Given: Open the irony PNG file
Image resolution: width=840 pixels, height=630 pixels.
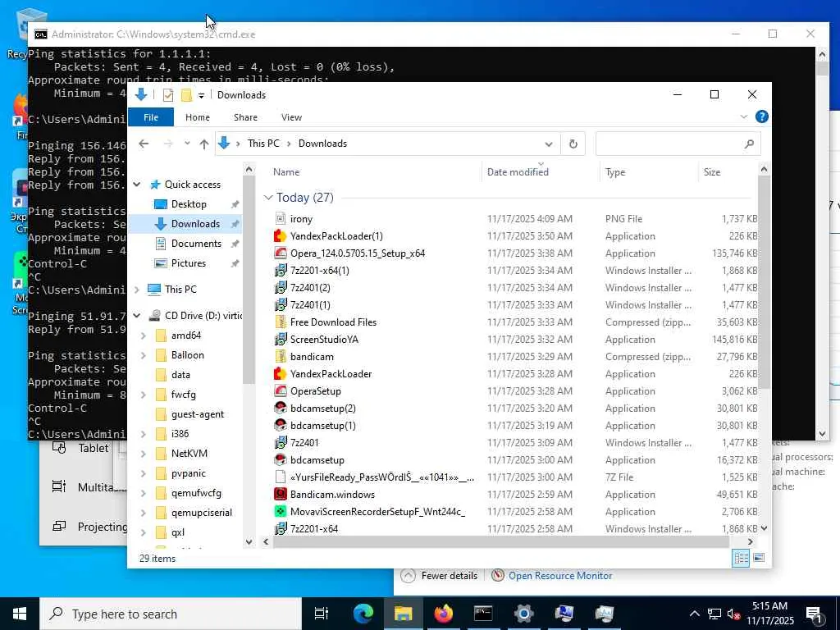Looking at the screenshot, I should click(301, 218).
